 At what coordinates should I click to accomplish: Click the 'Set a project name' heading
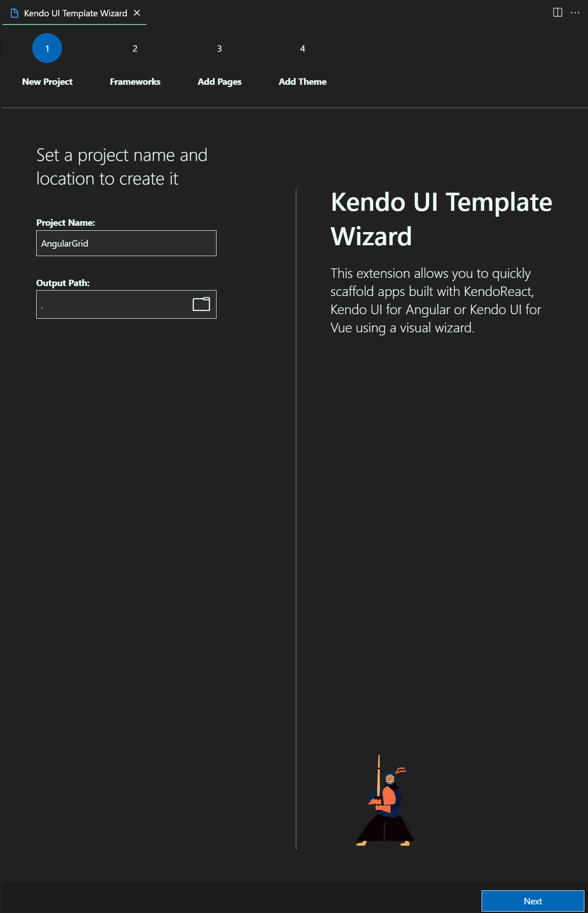pos(122,167)
